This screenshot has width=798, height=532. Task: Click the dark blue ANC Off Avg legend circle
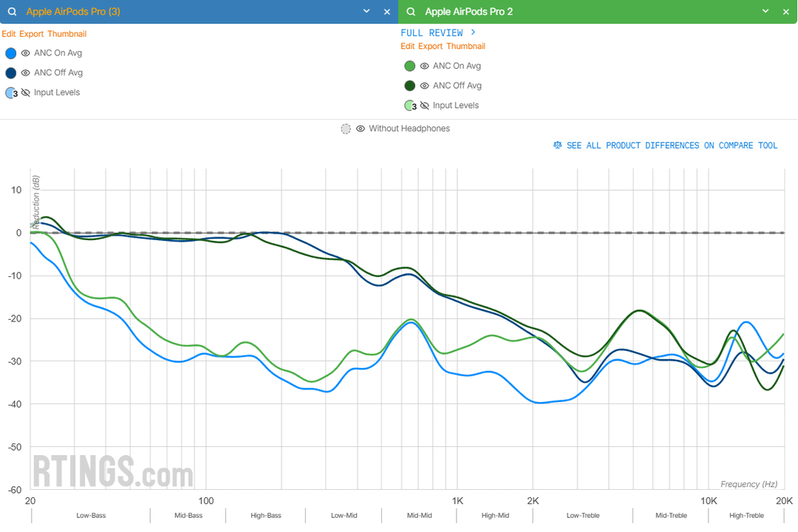click(10, 72)
